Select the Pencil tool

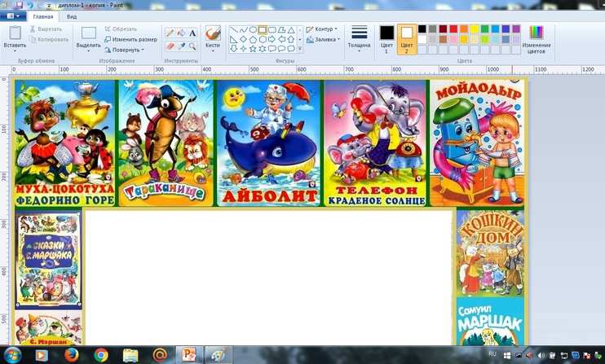tap(170, 33)
